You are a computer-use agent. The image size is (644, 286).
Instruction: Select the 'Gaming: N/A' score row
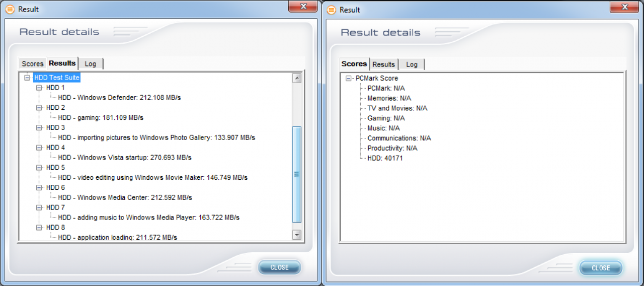[386, 118]
